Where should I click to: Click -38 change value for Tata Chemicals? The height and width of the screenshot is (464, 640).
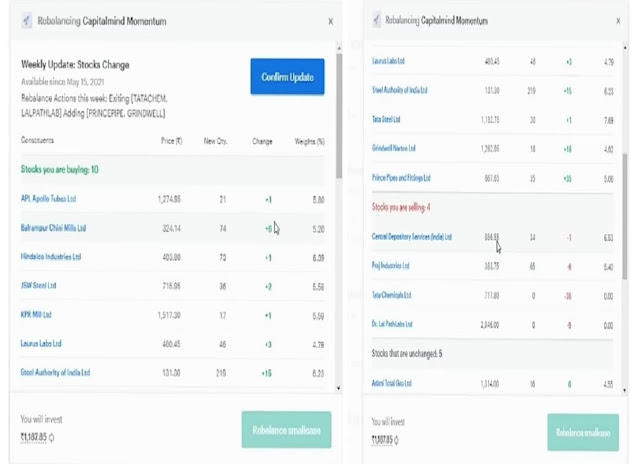567,296
